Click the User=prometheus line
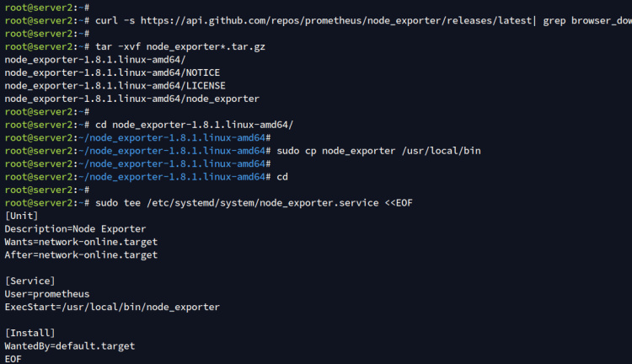Screen dimensions: 632x364 pos(46,294)
